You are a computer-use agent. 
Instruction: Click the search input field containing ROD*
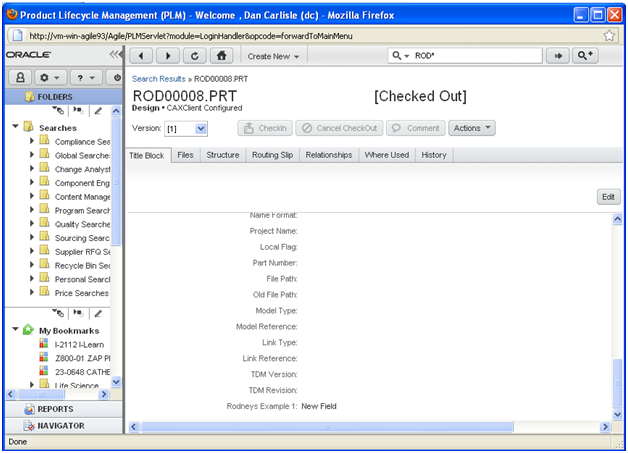click(475, 56)
